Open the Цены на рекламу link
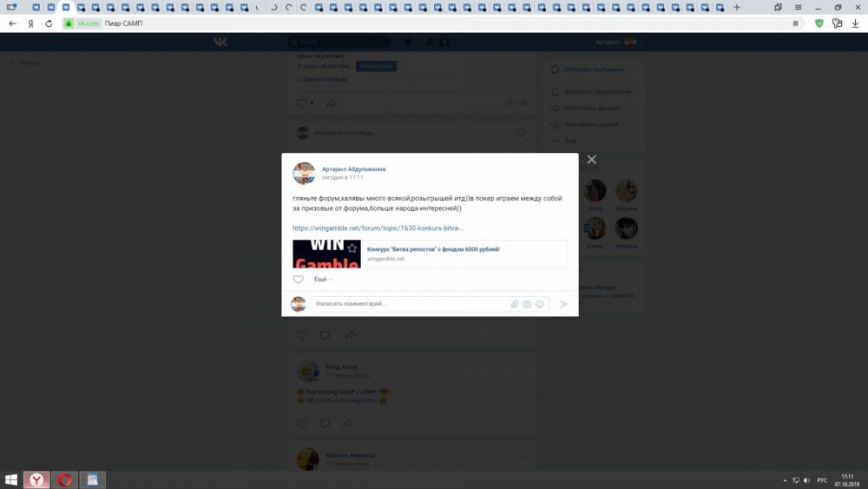The width and height of the screenshot is (868, 489). [326, 66]
